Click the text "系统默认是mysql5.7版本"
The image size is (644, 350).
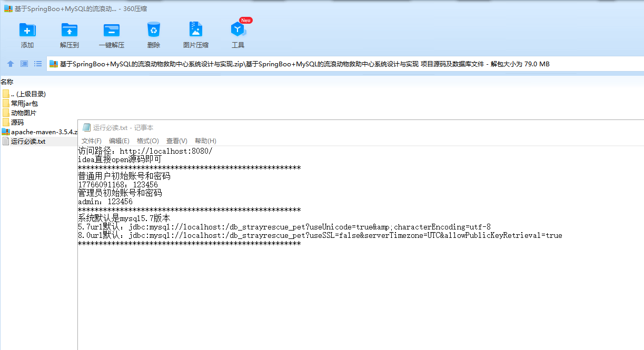[124, 218]
